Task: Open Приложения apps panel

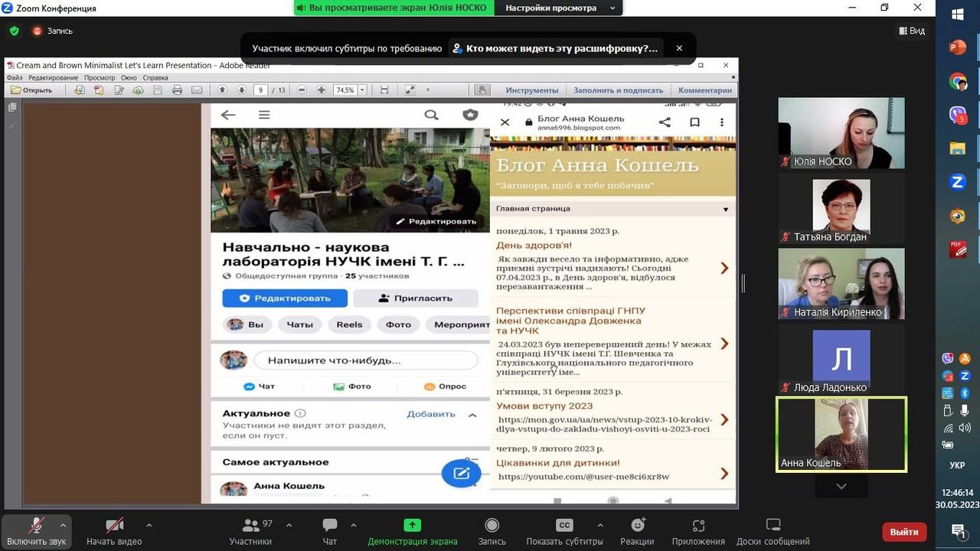Action: click(x=698, y=531)
